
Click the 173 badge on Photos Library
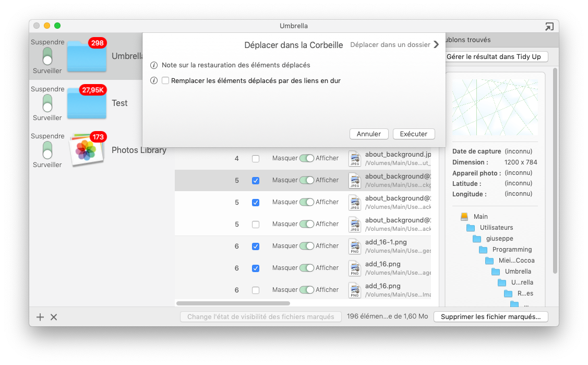98,137
